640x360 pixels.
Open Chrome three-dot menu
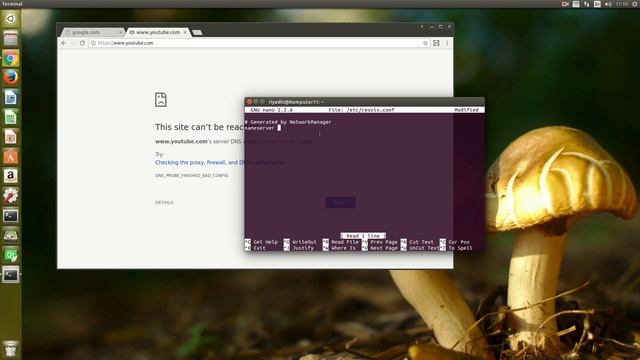click(447, 43)
